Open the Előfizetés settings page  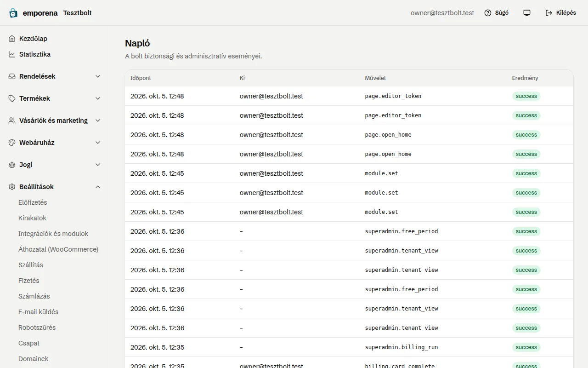(x=33, y=202)
